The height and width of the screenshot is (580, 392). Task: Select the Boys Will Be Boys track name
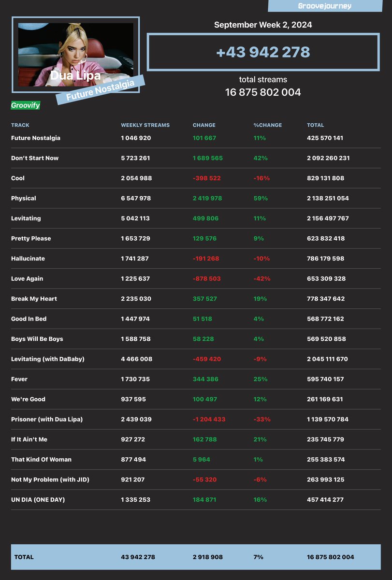[37, 339]
